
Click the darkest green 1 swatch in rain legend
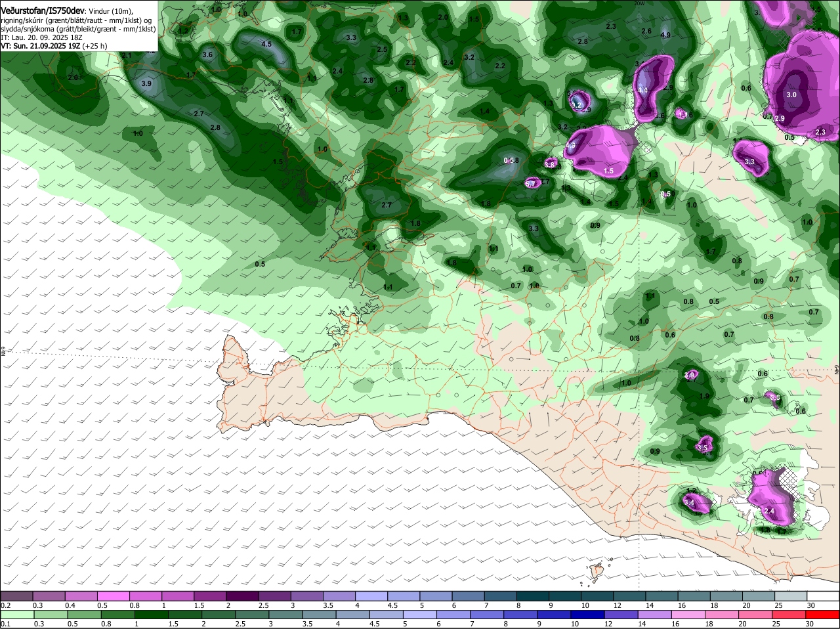coord(151,614)
